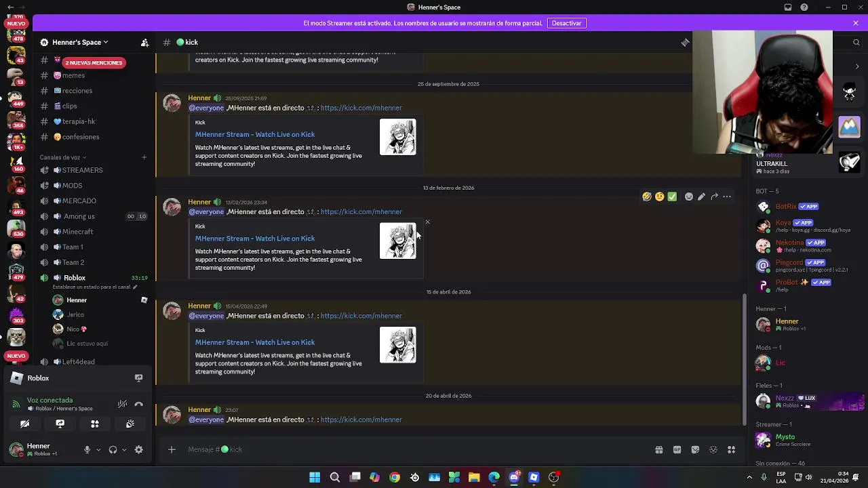This screenshot has width=868, height=488.
Task: Open the Windows Start menu
Action: pyautogui.click(x=315, y=477)
